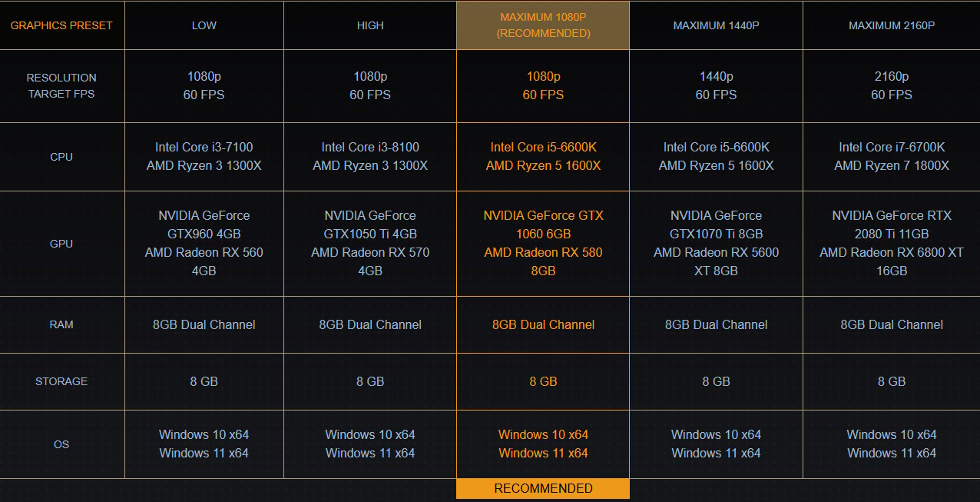Click the MAXIMUM 1440P Windows OS cell
The height and width of the screenshot is (502, 980).
[x=716, y=444]
